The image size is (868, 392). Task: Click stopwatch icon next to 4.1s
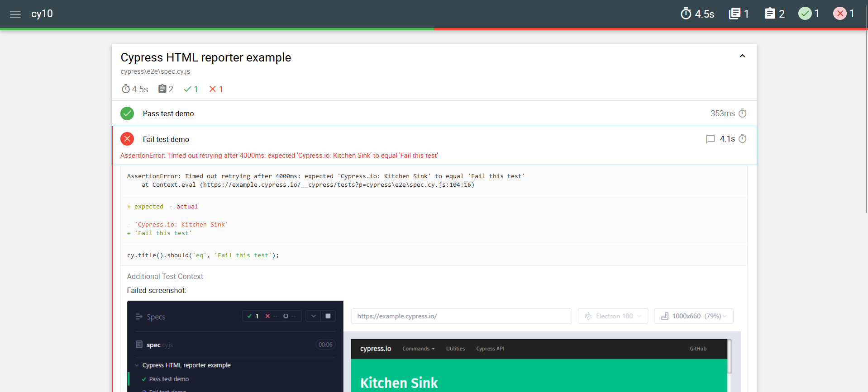click(743, 139)
